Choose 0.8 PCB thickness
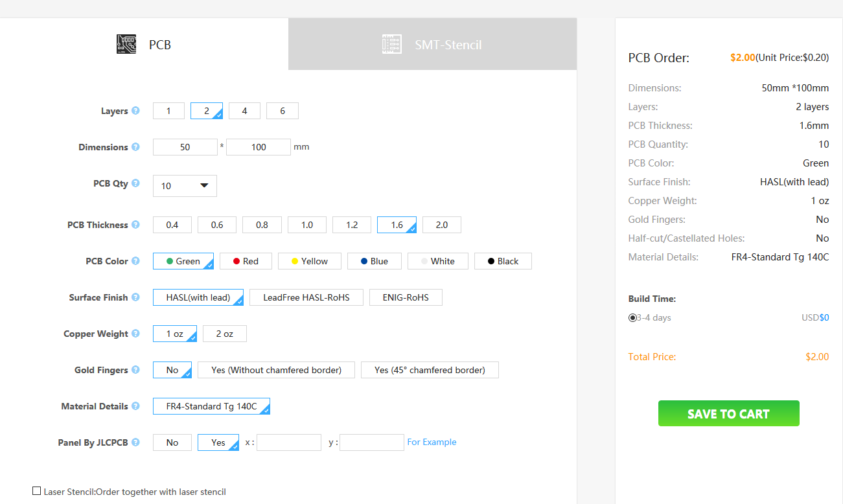 pos(262,225)
